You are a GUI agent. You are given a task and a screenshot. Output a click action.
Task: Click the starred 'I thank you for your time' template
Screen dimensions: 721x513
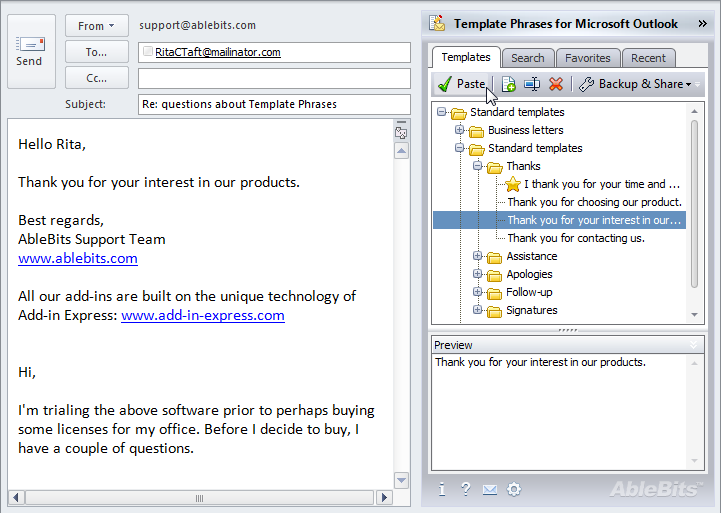[601, 184]
